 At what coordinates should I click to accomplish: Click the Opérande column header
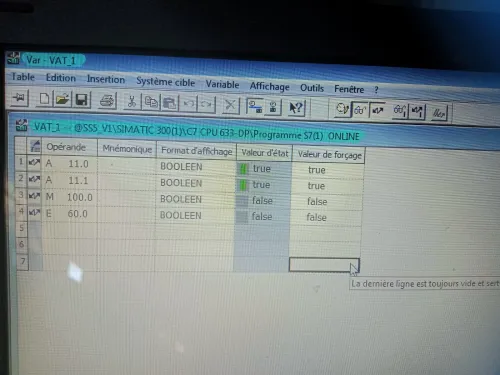69,147
